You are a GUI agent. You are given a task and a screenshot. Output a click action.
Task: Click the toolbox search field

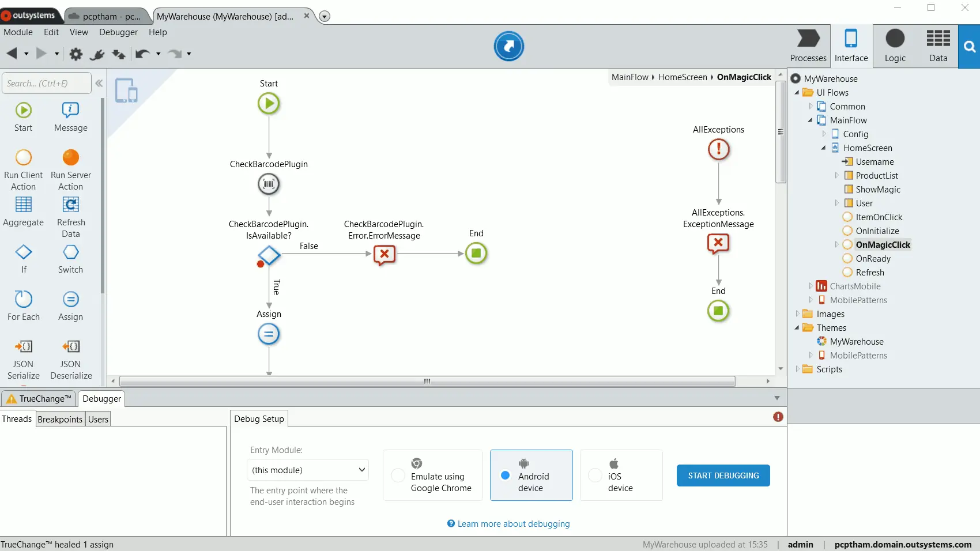coord(47,83)
